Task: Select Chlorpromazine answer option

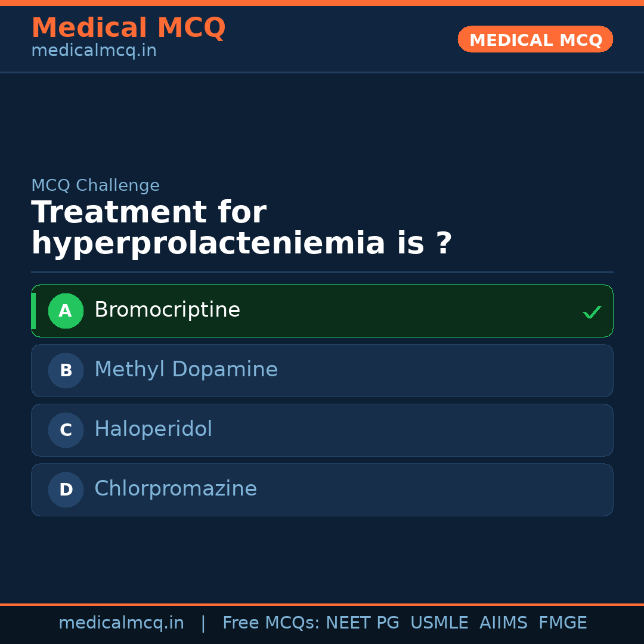Action: pyautogui.click(x=322, y=490)
